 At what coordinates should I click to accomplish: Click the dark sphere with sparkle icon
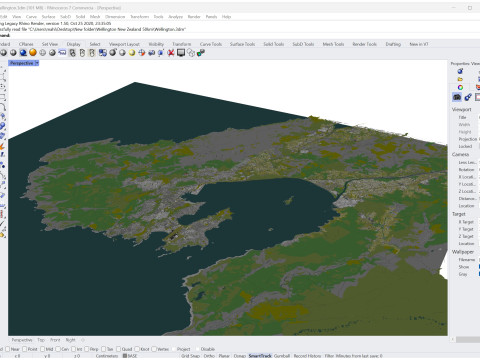(x=113, y=53)
